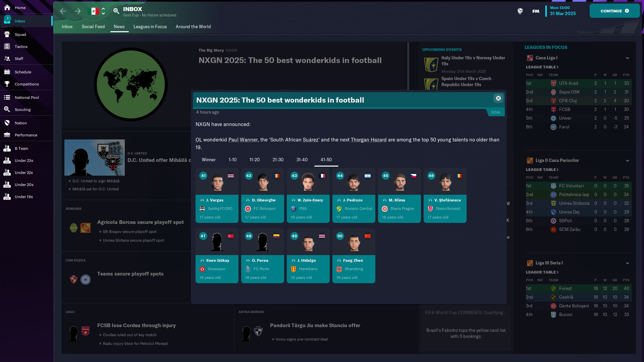The width and height of the screenshot is (644, 362).
Task: Select the 21-30 ranking tab
Action: [x=278, y=160]
